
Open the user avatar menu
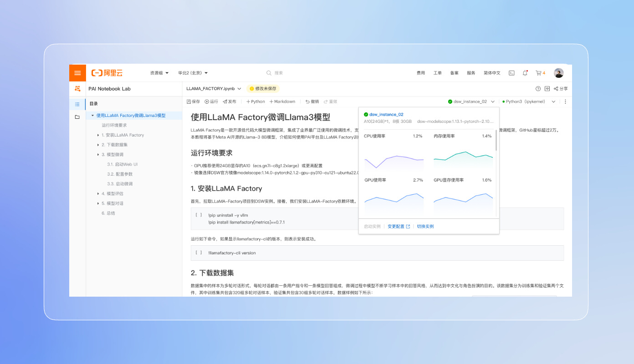click(559, 73)
